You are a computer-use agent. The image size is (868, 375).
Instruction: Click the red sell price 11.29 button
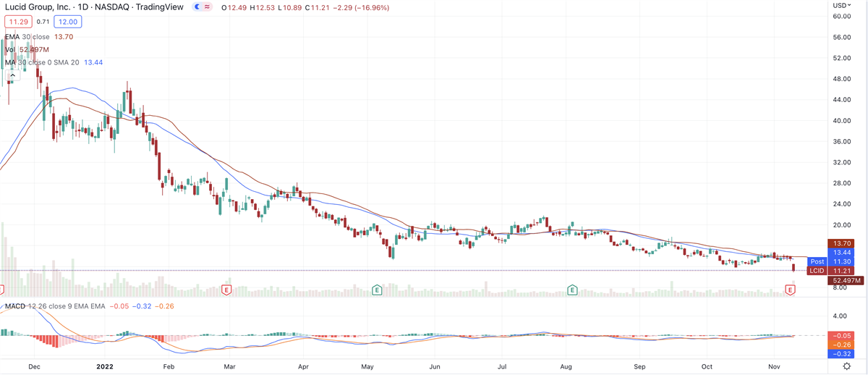18,22
